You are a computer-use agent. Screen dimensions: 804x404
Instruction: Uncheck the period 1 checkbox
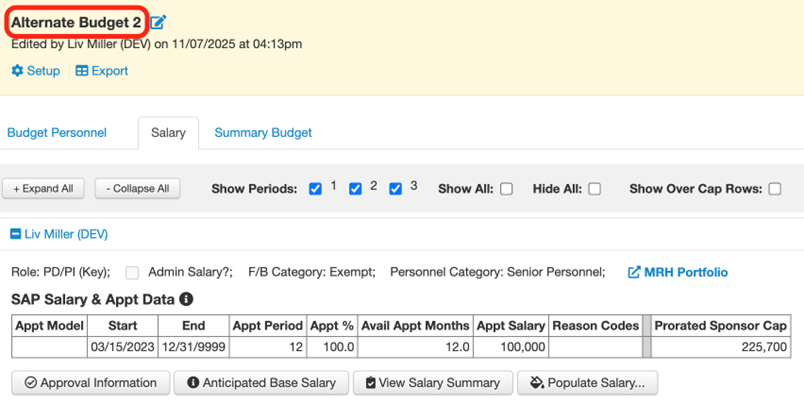(x=316, y=189)
